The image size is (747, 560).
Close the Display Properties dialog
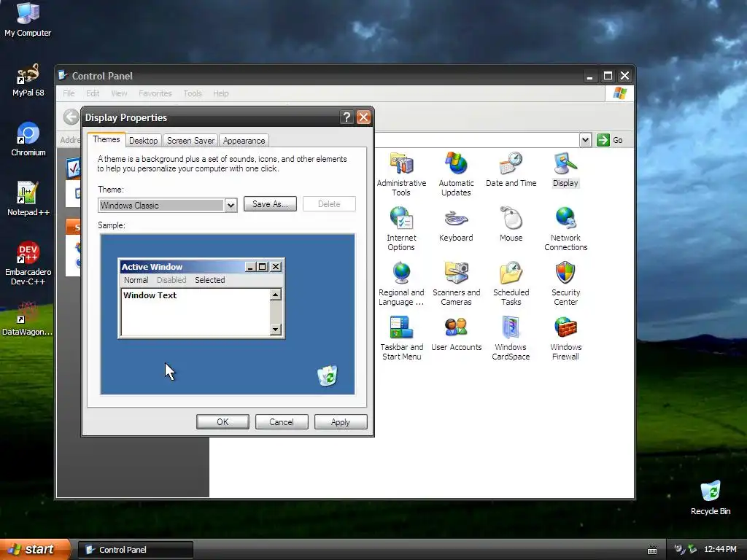click(x=363, y=117)
